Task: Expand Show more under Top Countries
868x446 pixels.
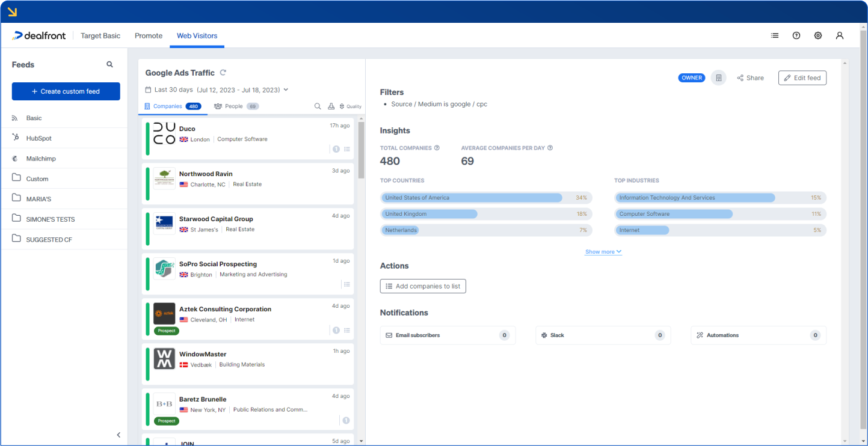Action: coord(603,251)
